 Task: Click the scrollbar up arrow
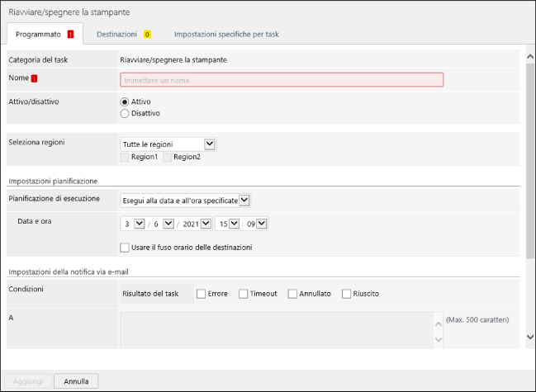click(529, 57)
